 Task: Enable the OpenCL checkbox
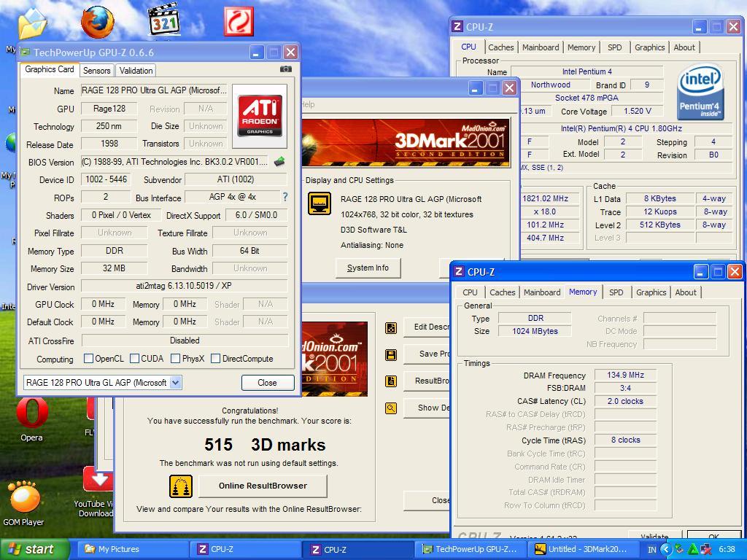[x=88, y=359]
